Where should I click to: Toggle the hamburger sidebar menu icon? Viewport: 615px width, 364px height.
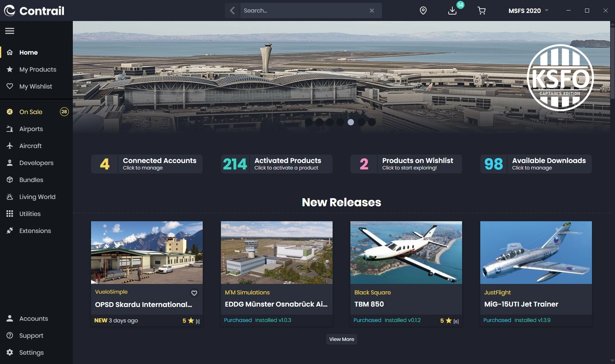(x=10, y=31)
